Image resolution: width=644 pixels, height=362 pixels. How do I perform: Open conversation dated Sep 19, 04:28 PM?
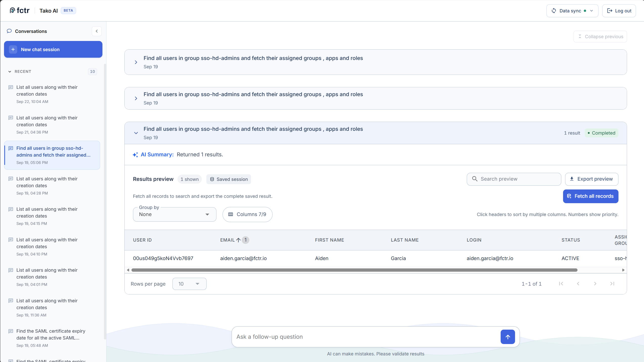coord(52,186)
